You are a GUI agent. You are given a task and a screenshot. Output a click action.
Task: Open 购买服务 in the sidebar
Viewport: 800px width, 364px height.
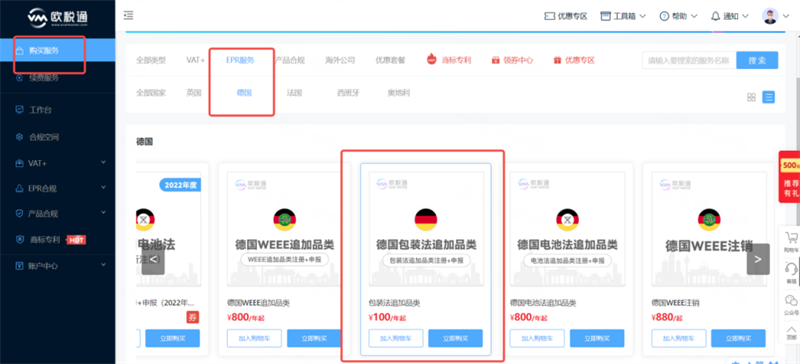(x=58, y=51)
